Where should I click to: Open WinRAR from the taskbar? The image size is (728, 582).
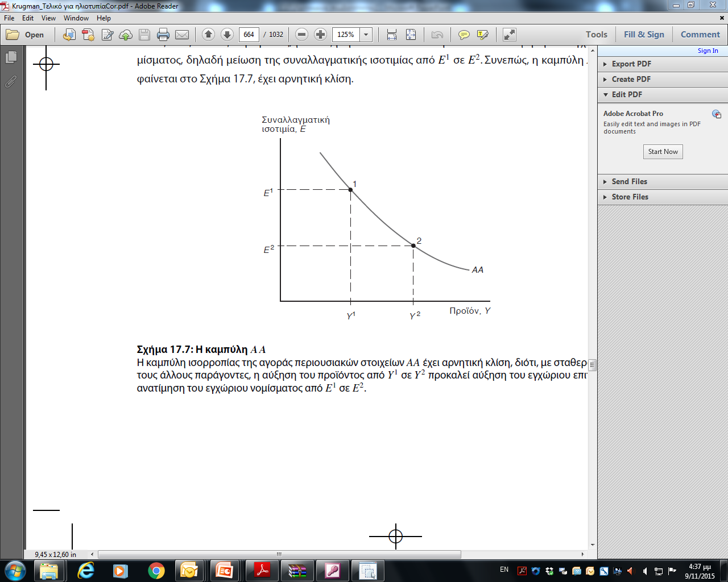297,571
